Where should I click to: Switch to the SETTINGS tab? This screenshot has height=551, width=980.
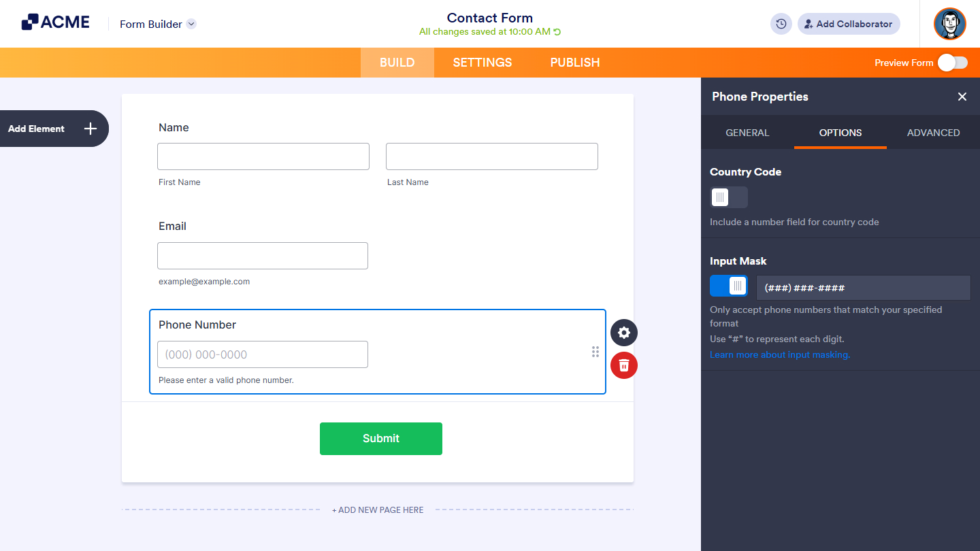(x=482, y=62)
